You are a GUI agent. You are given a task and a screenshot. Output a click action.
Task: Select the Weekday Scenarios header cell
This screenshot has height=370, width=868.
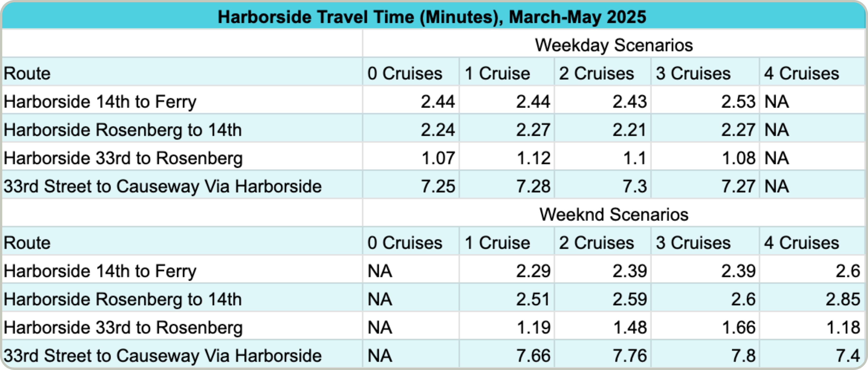click(614, 45)
